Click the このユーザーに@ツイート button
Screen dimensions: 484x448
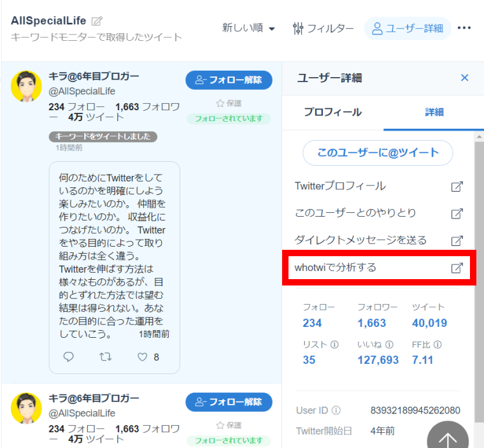378,153
